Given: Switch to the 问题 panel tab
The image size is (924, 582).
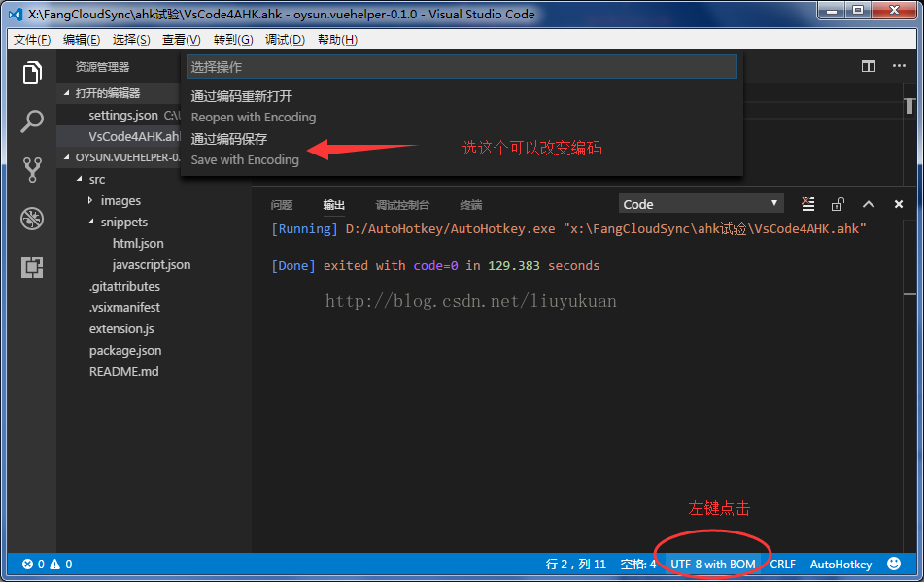Looking at the screenshot, I should click(x=282, y=205).
